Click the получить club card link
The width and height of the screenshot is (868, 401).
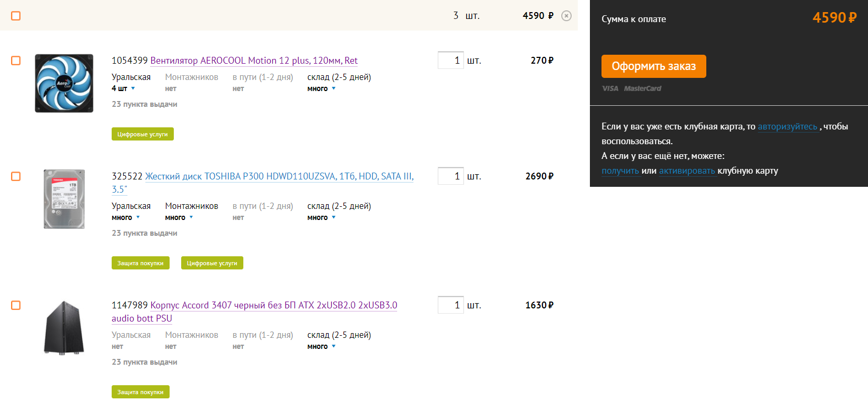point(620,171)
